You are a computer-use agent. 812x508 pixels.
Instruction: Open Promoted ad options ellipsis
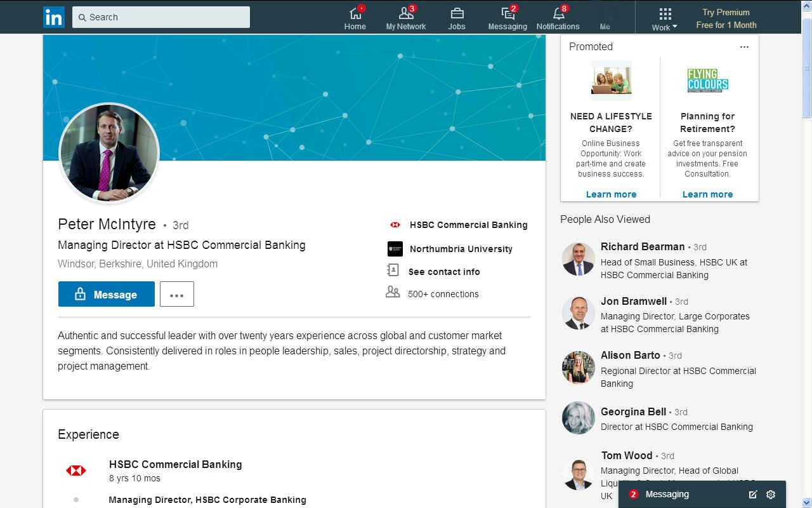pyautogui.click(x=744, y=47)
